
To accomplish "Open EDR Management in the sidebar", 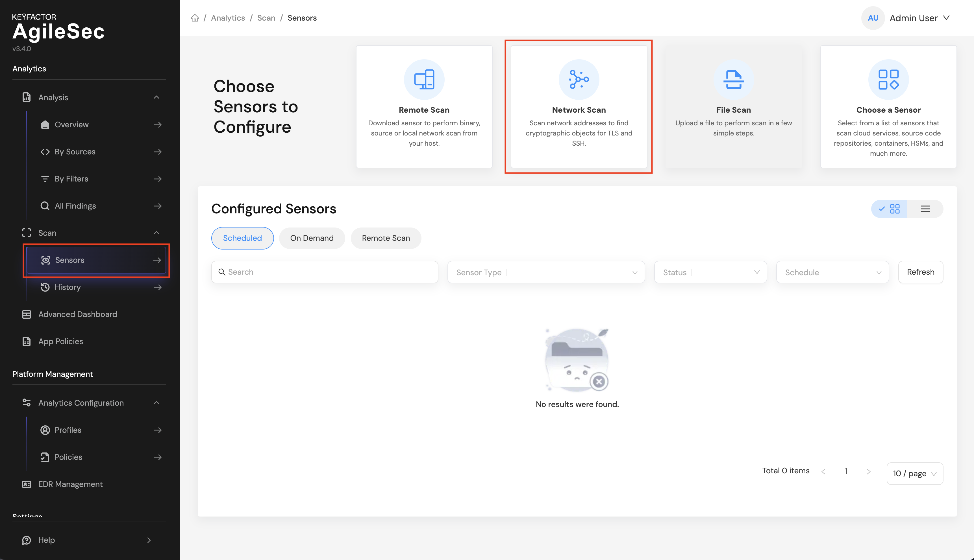I will (x=70, y=484).
